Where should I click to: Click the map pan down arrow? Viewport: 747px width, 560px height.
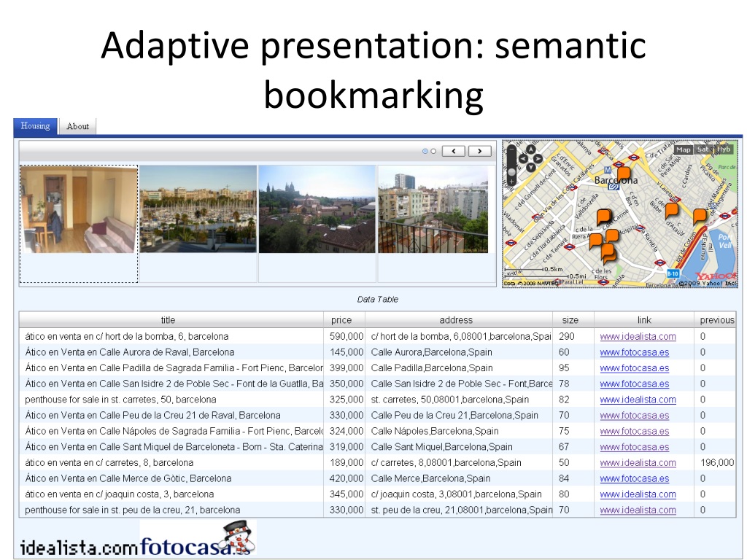[x=530, y=167]
